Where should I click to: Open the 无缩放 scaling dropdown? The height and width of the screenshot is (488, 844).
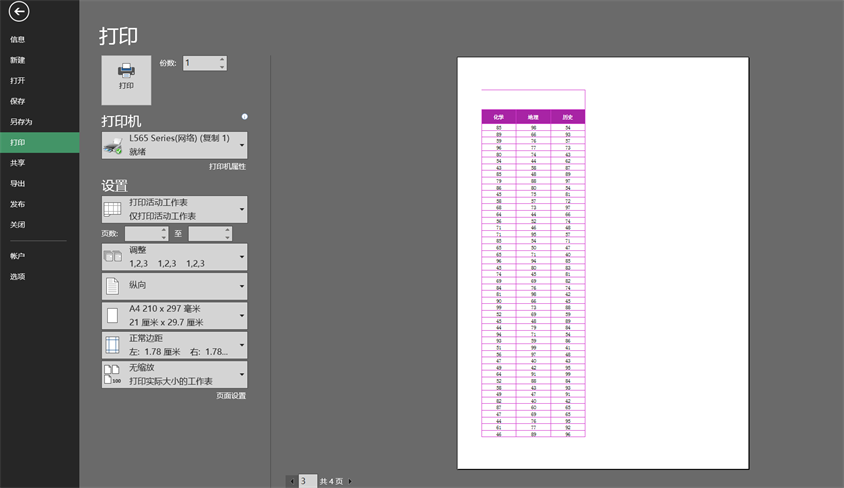click(174, 375)
